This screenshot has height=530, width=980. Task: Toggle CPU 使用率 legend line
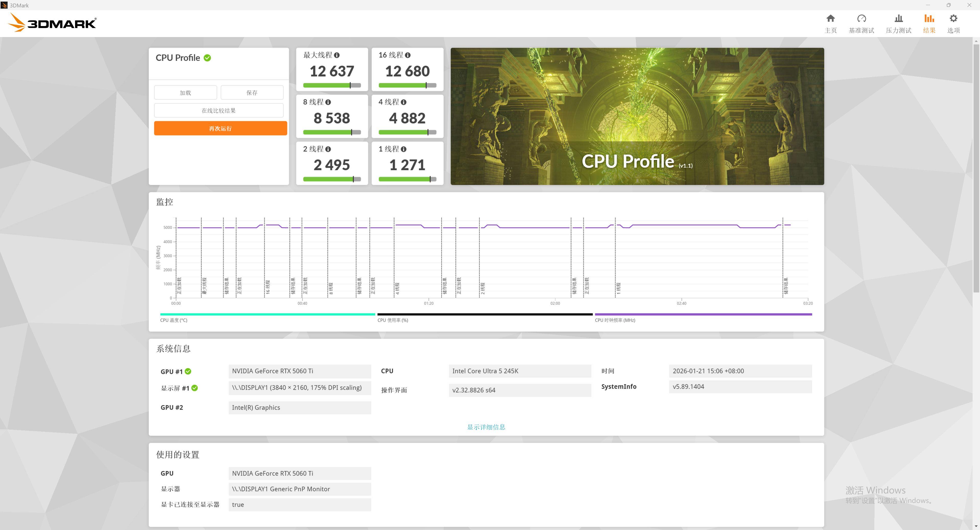pos(485,314)
